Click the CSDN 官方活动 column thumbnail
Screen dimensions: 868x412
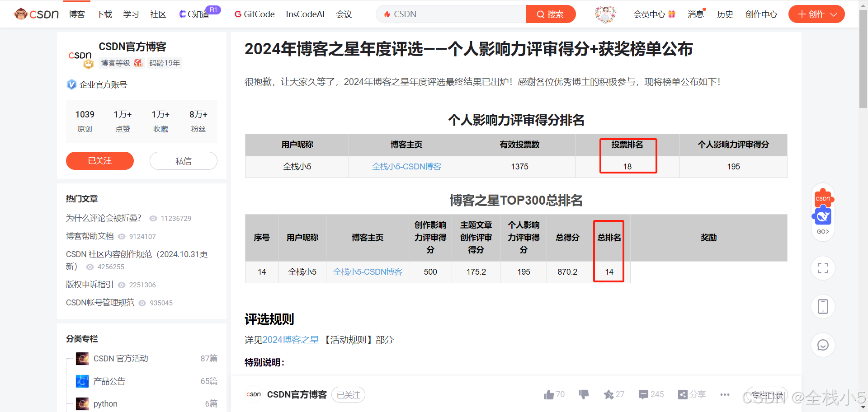pyautogui.click(x=82, y=359)
